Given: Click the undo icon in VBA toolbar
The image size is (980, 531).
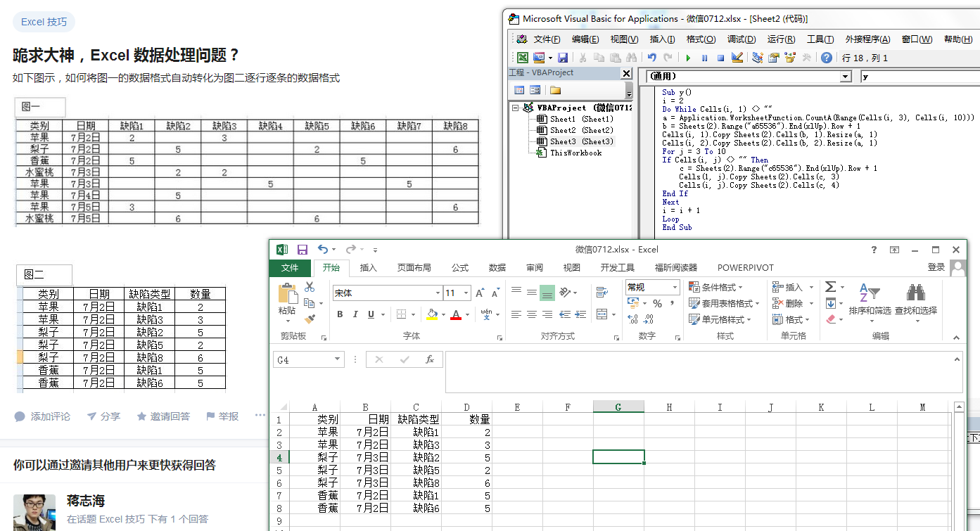Looking at the screenshot, I should coord(651,58).
